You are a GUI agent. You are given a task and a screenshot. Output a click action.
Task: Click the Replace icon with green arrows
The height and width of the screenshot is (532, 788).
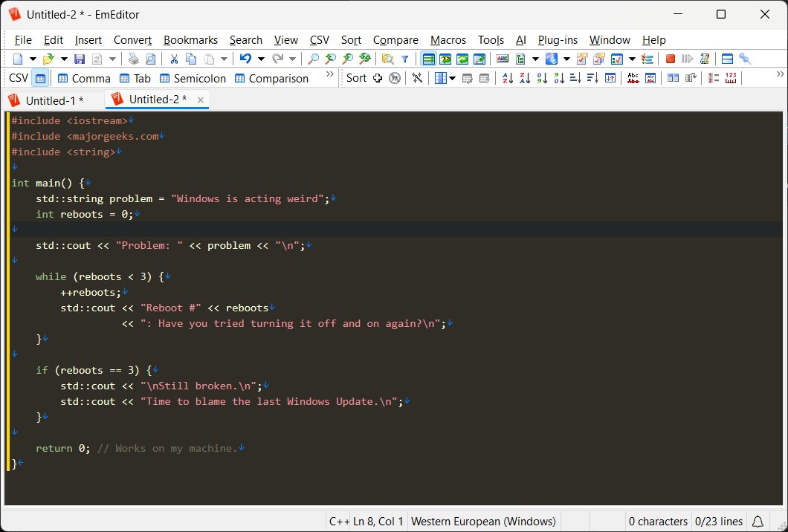tap(364, 59)
